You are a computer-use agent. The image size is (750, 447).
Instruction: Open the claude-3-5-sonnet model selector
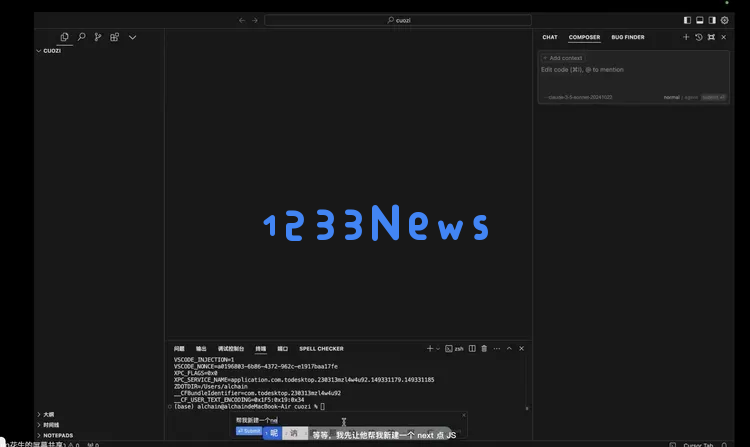pos(578,97)
